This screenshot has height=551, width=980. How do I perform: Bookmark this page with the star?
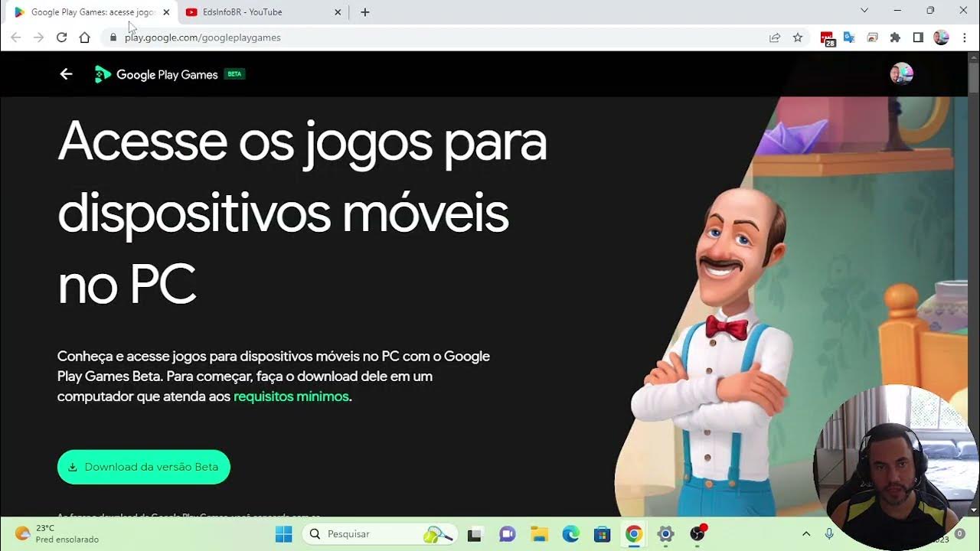click(798, 37)
